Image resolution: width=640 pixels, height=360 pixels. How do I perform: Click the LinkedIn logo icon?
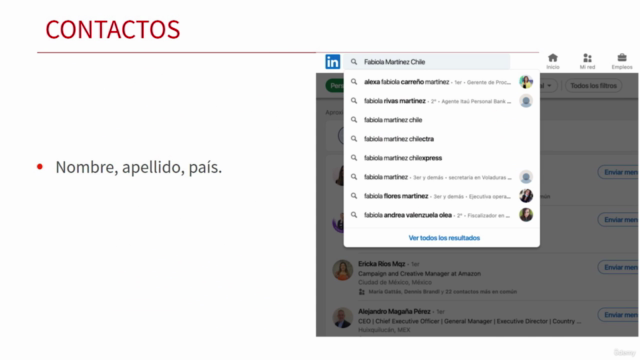333,62
